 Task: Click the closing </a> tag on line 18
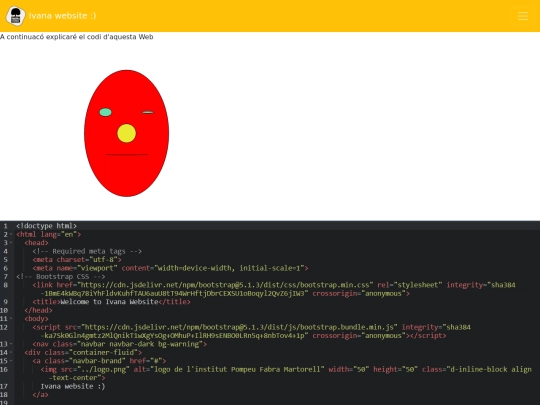(x=40, y=395)
